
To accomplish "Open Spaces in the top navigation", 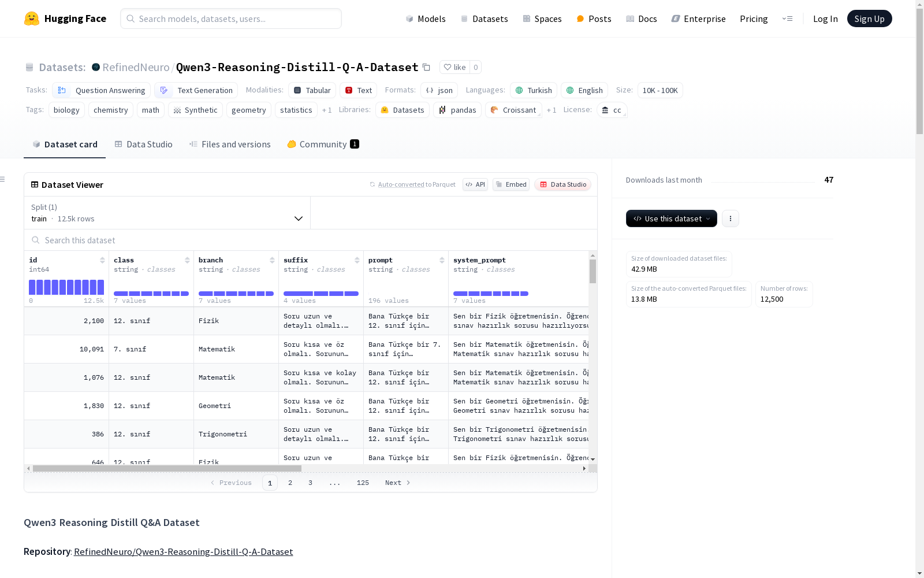I will (x=542, y=18).
